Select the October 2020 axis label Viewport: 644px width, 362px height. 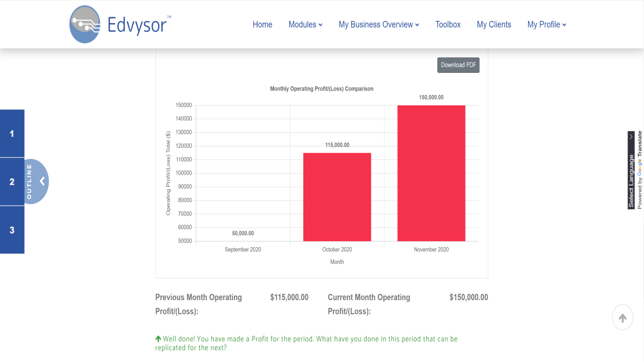point(337,249)
